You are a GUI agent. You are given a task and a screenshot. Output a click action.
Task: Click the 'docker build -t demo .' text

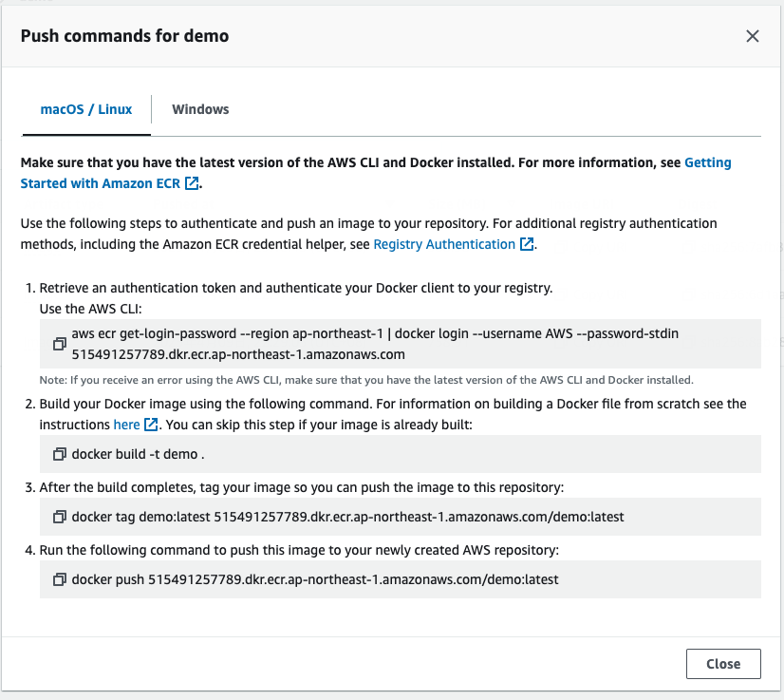(139, 454)
